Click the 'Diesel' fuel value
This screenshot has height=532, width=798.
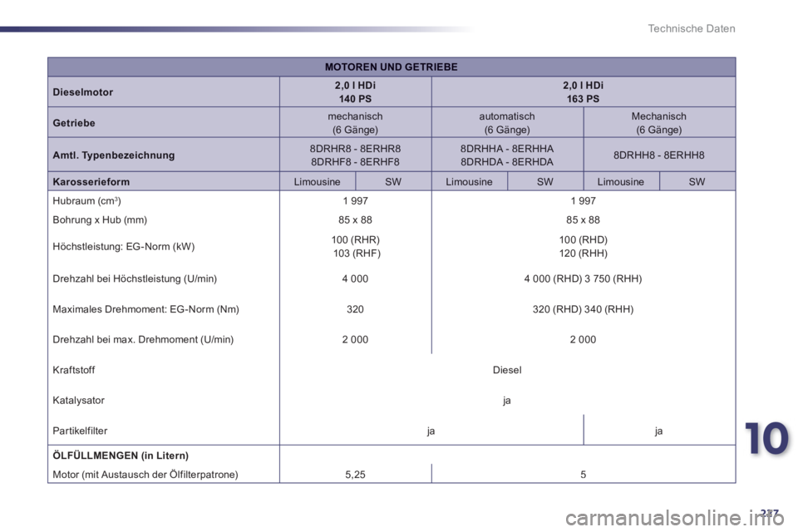click(507, 370)
